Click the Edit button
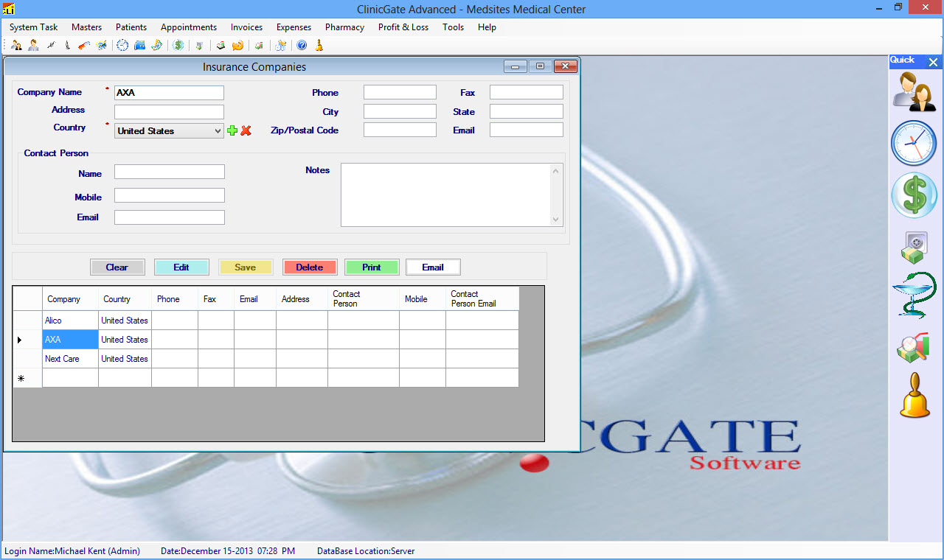Image resolution: width=944 pixels, height=560 pixels. [181, 267]
